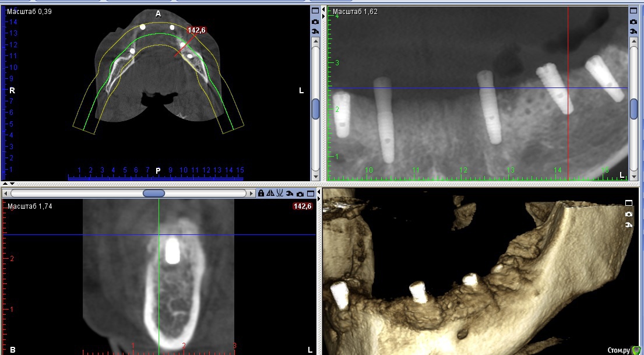Take snapshot with cross-section camera icon

300,194
